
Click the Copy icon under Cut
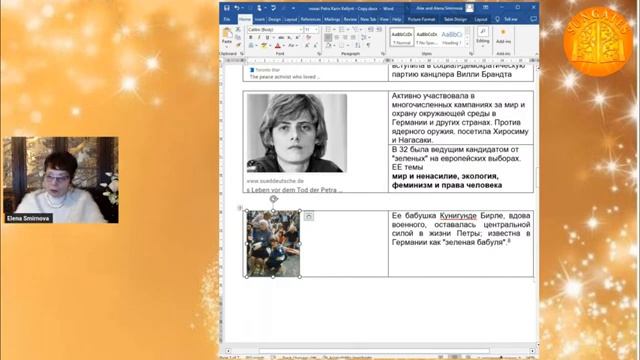(238, 37)
